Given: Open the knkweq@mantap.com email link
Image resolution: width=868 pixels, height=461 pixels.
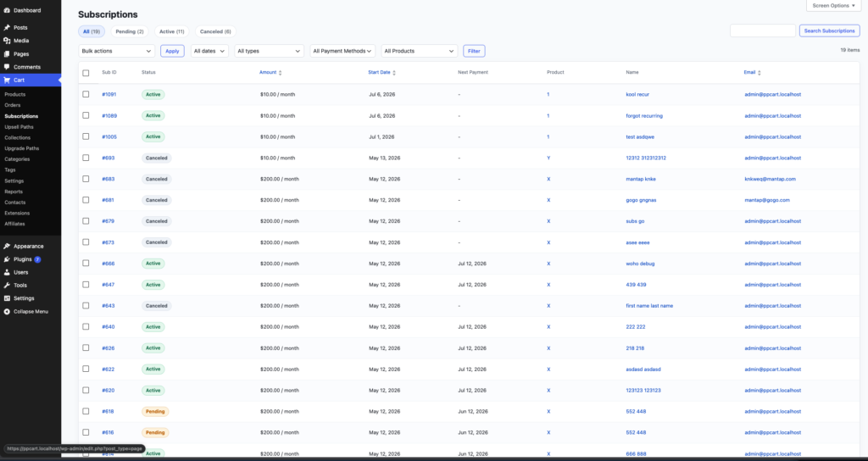Looking at the screenshot, I should click(x=770, y=179).
